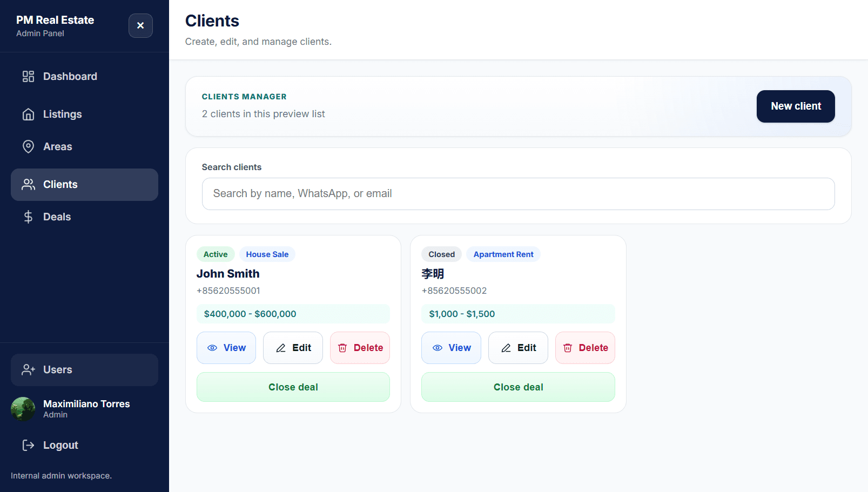
Task: Click the pencil icon to edit 李明
Action: pos(507,348)
